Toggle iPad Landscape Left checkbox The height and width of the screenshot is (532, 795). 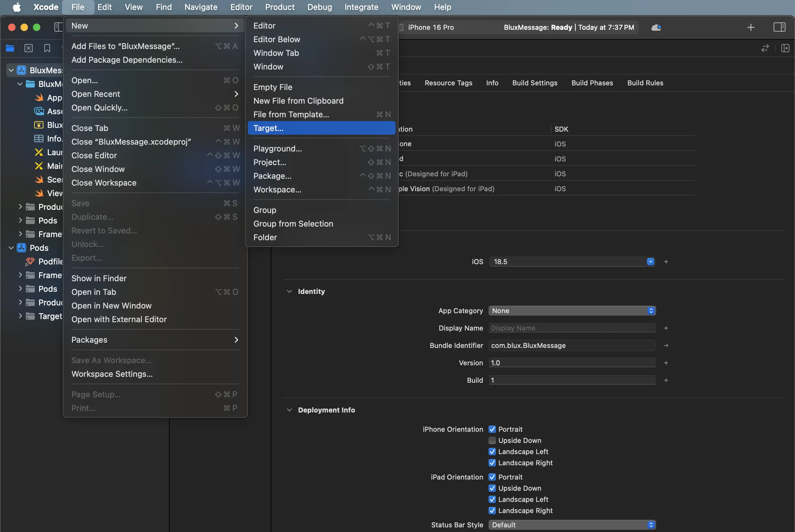coord(492,499)
